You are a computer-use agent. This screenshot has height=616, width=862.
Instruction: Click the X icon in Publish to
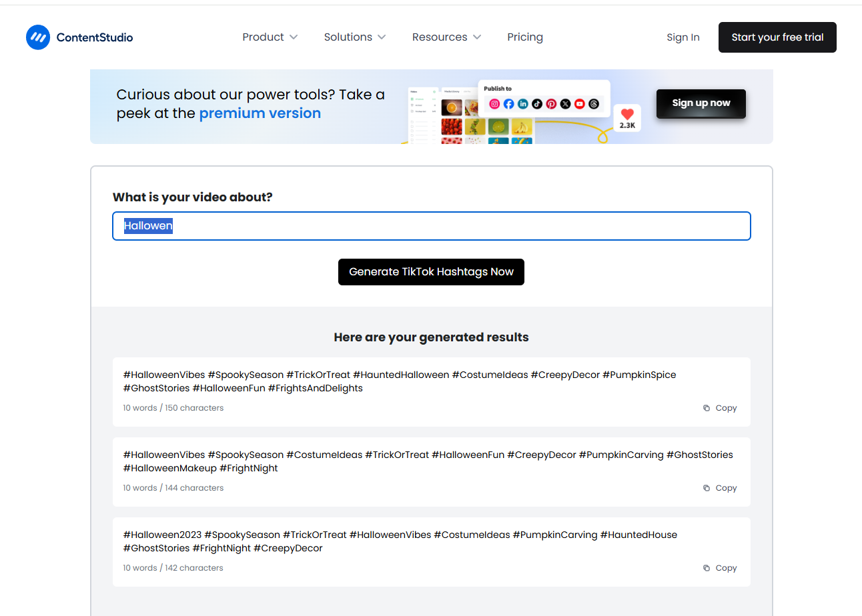(566, 104)
